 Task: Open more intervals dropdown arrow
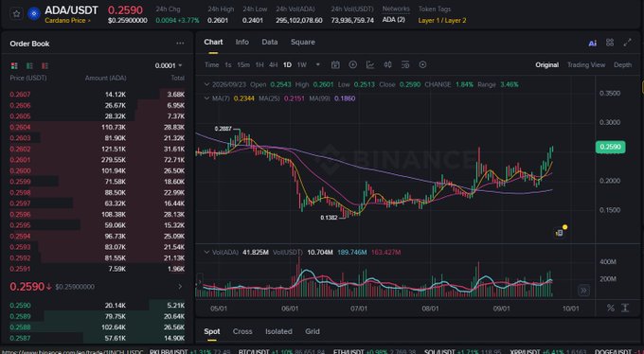[317, 65]
